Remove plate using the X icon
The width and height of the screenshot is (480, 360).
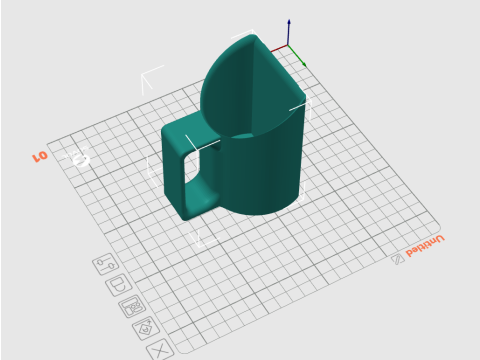click(160, 349)
